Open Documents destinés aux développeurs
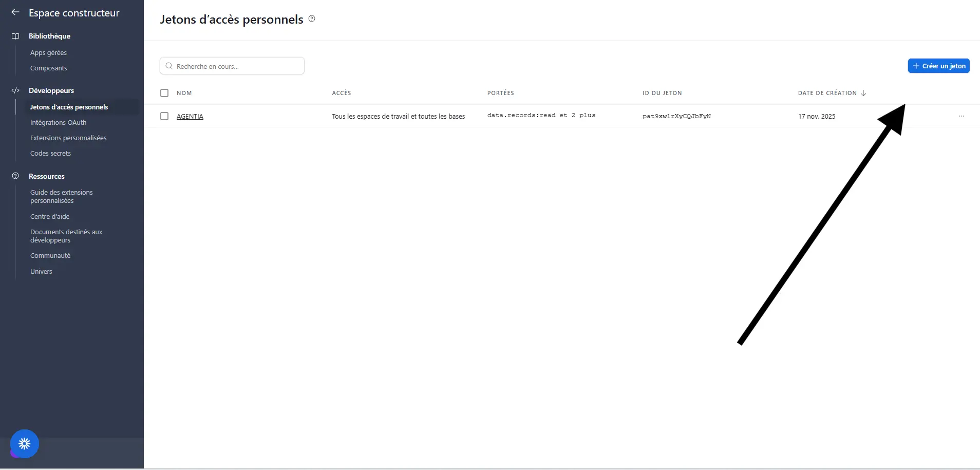This screenshot has height=470, width=980. tap(66, 236)
